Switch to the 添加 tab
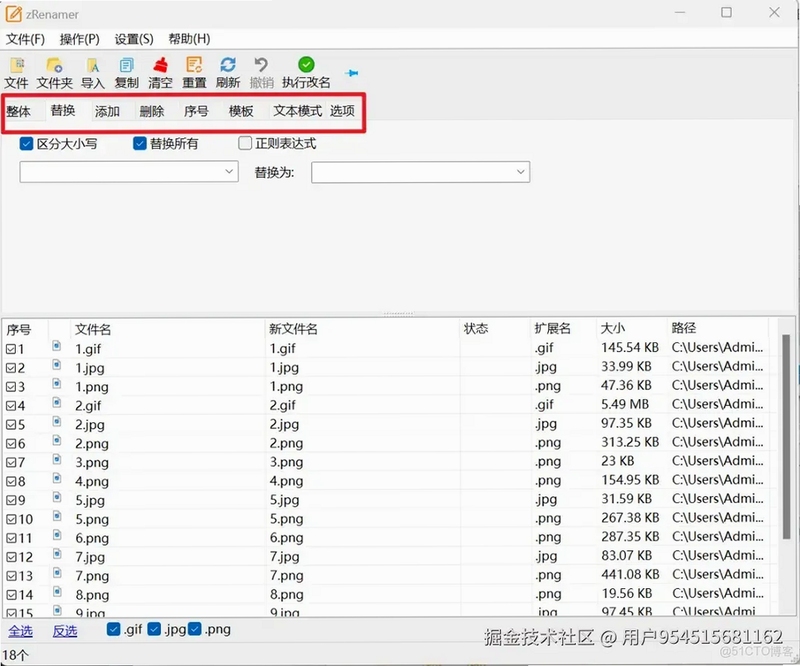800x666 pixels. click(107, 111)
